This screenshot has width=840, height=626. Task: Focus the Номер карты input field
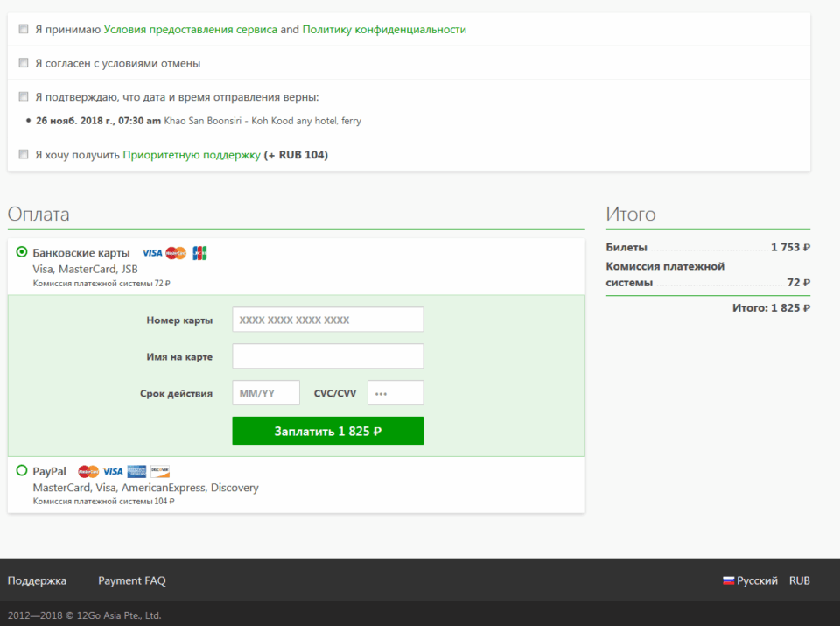point(327,320)
